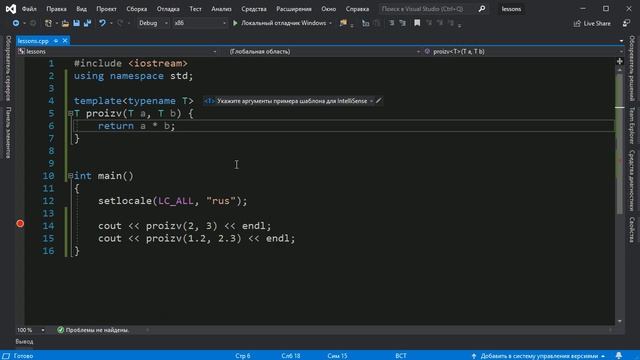
Task: Click the feedback icon next to Live Share
Action: pyautogui.click(x=626, y=23)
